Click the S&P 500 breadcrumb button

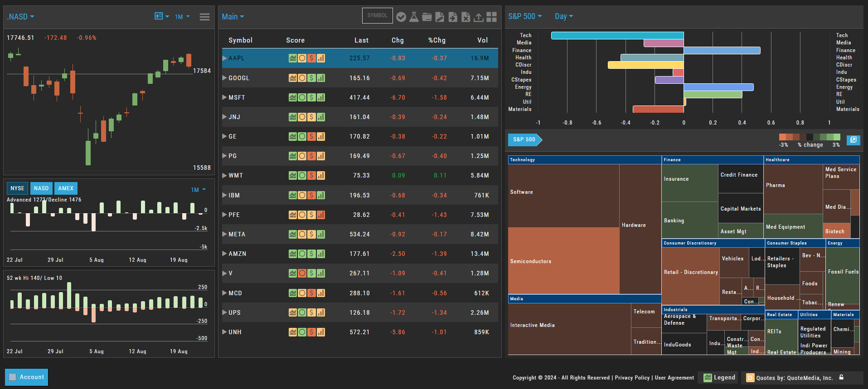(x=525, y=139)
